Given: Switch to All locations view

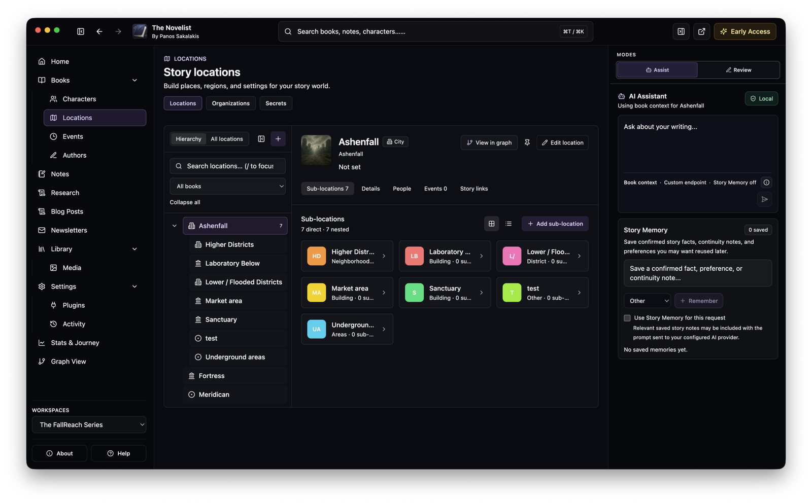Looking at the screenshot, I should 227,139.
